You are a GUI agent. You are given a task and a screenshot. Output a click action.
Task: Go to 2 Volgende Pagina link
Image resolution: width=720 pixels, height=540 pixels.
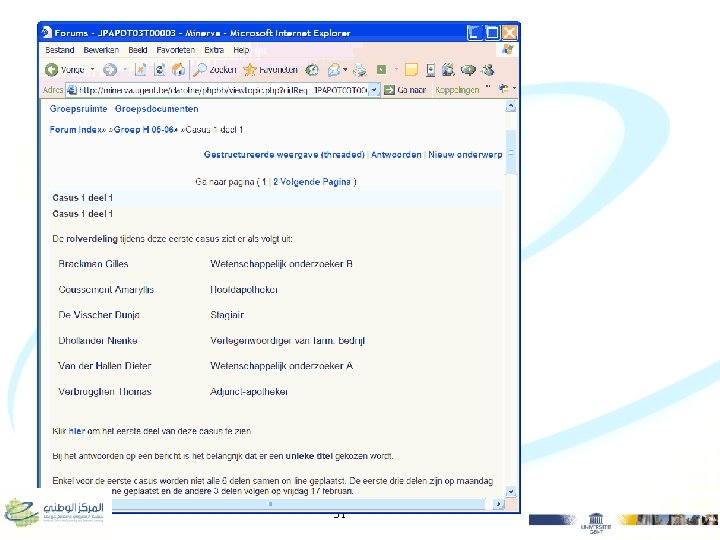(x=312, y=182)
